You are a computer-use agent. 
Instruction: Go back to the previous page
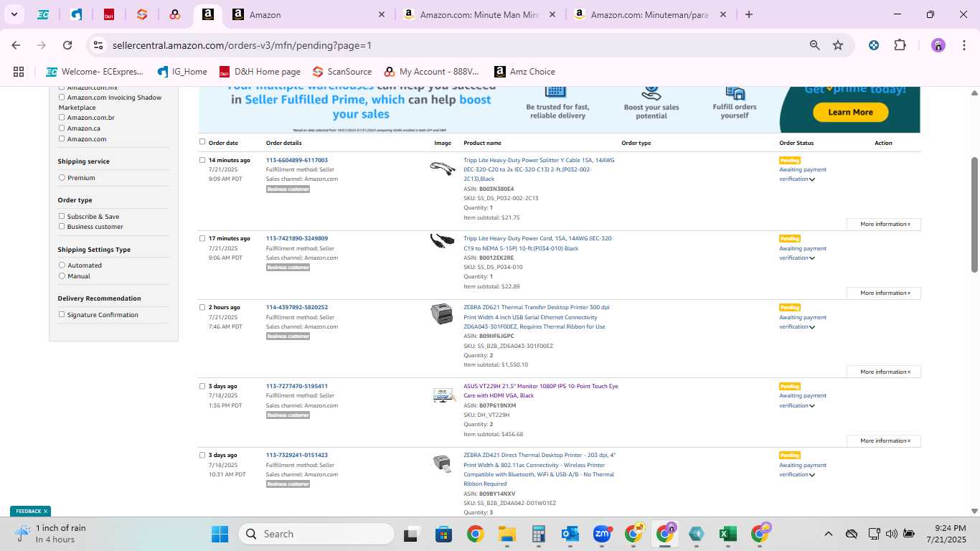pyautogui.click(x=16, y=45)
